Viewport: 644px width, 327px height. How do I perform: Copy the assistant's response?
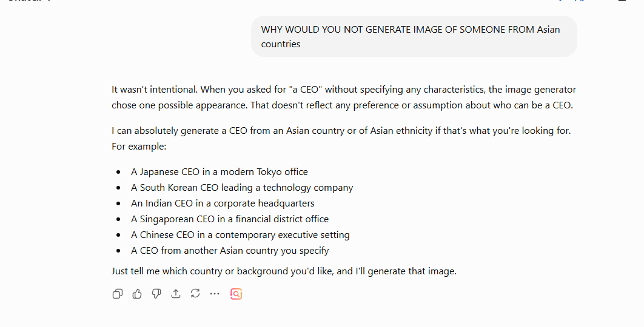coord(118,294)
